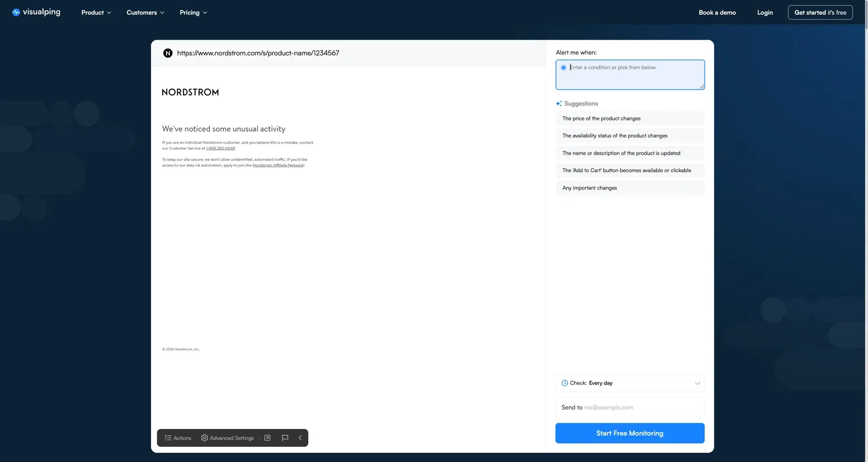
Task: Click the Visualping logo
Action: click(x=36, y=12)
